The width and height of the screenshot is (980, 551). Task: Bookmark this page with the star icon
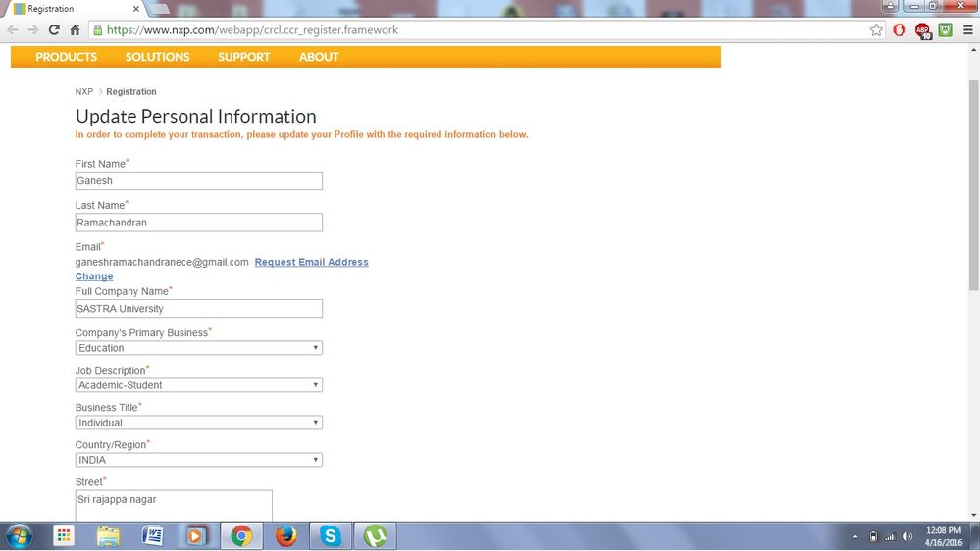(x=876, y=30)
